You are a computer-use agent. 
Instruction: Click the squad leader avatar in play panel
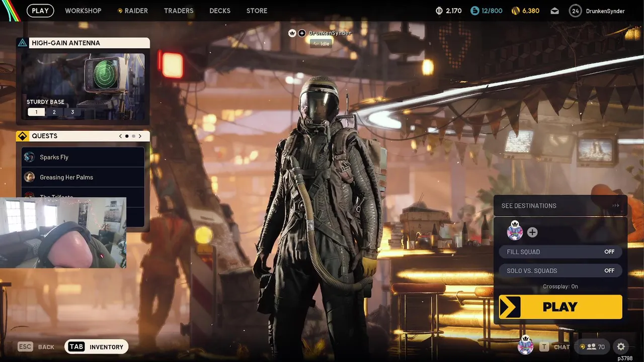click(x=515, y=231)
